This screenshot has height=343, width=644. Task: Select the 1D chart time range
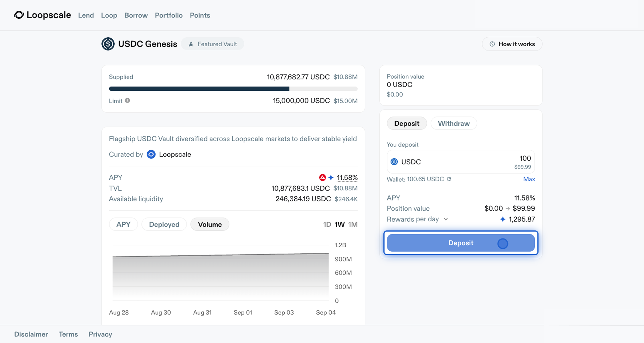click(x=327, y=224)
